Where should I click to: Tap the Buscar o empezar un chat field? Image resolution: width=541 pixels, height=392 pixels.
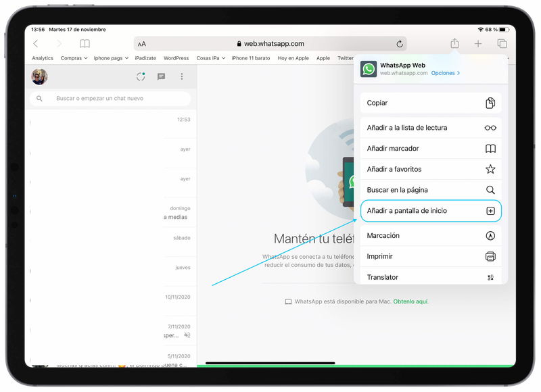pos(110,98)
